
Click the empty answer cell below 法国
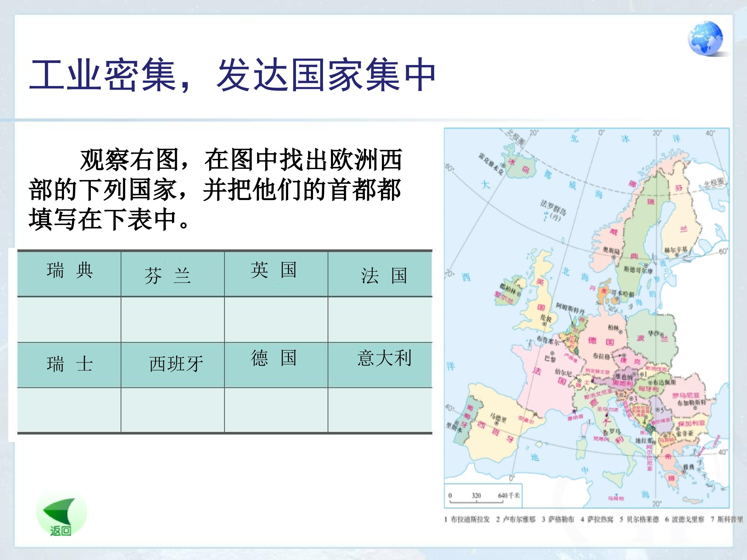click(x=380, y=319)
